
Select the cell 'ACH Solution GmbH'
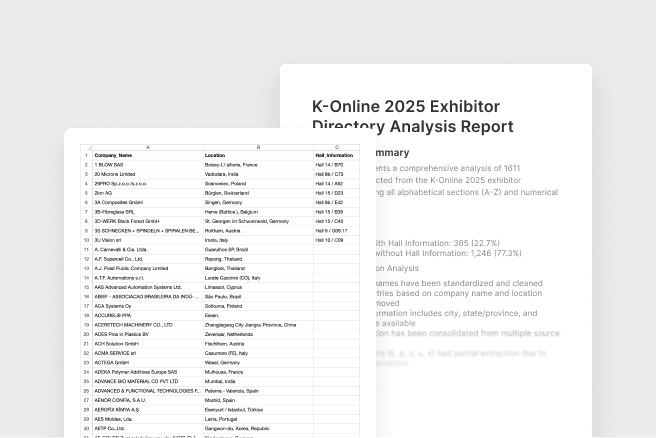[148, 343]
